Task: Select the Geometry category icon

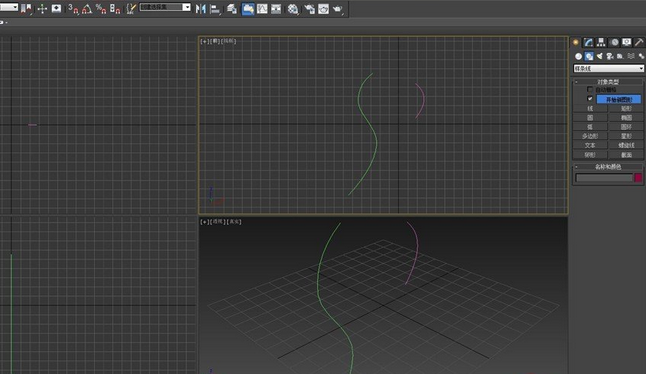Action: [578, 56]
